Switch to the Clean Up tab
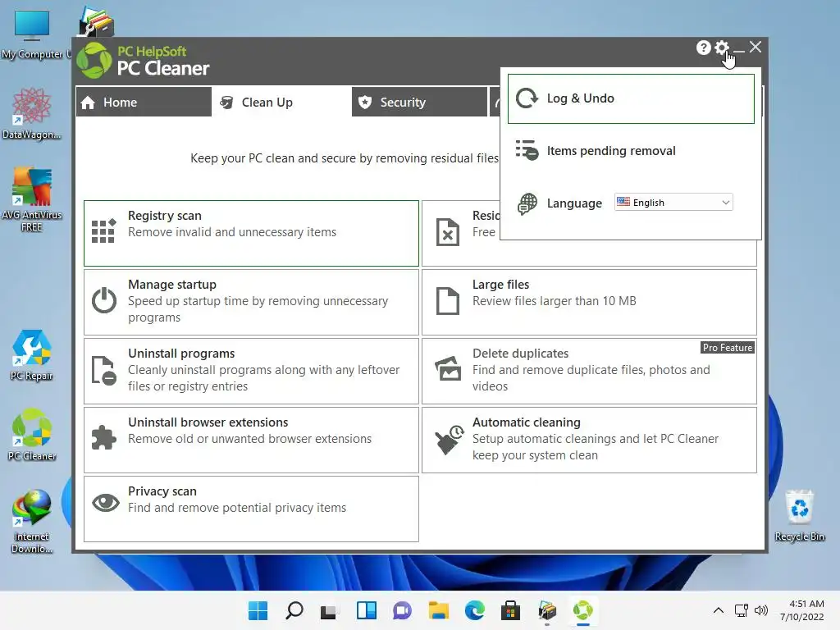This screenshot has height=630, width=840. point(281,102)
